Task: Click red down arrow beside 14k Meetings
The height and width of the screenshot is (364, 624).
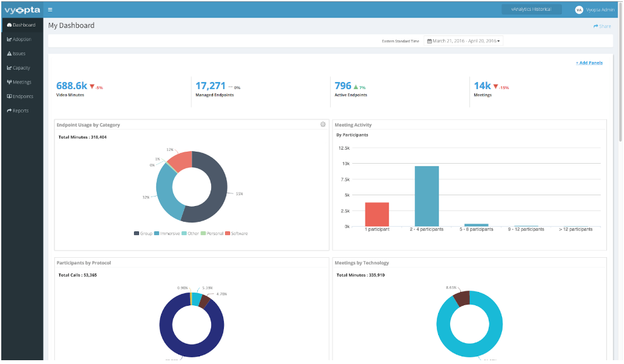Action: click(x=496, y=87)
